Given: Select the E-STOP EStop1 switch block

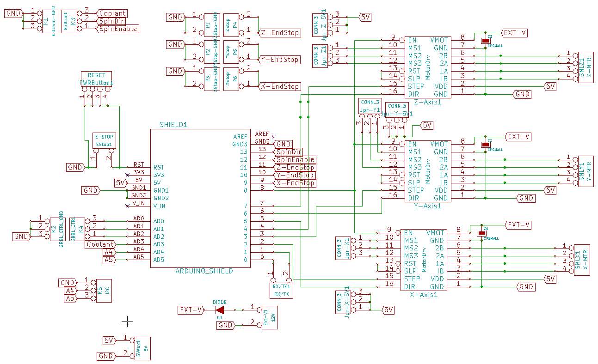Looking at the screenshot, I should (x=104, y=140).
